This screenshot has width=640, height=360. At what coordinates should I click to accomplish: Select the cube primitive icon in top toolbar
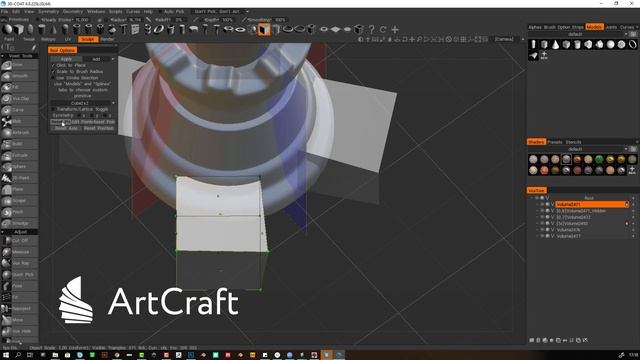pos(18,29)
